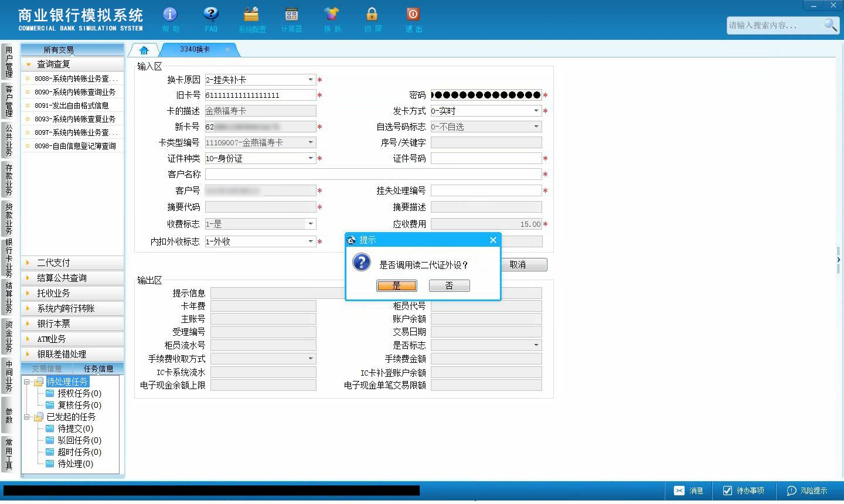Open 消息 messages in status bar
Image resolution: width=844 pixels, height=504 pixels.
tap(689, 491)
